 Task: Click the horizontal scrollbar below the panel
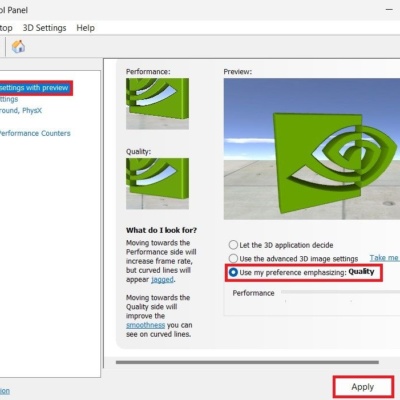click(247, 362)
